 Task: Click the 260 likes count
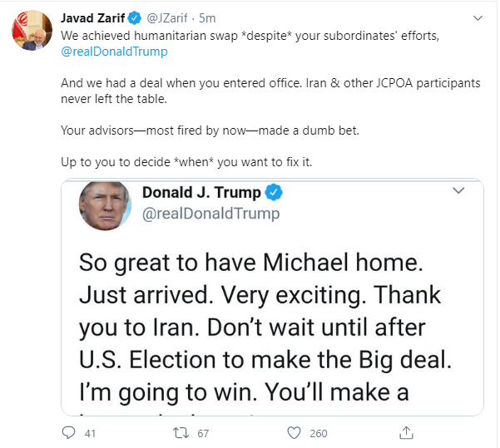click(x=318, y=433)
